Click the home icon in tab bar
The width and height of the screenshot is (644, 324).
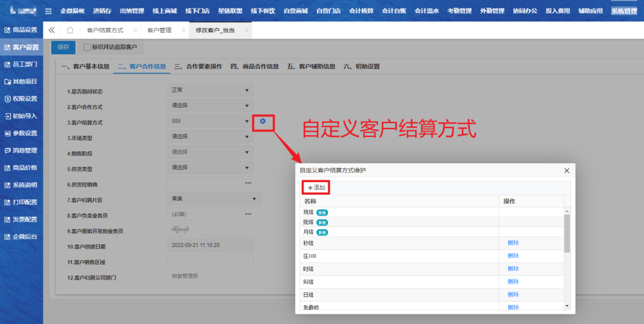pos(70,30)
